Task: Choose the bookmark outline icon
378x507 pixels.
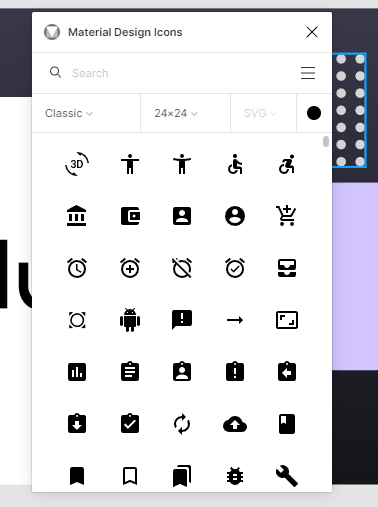Action: [130, 476]
